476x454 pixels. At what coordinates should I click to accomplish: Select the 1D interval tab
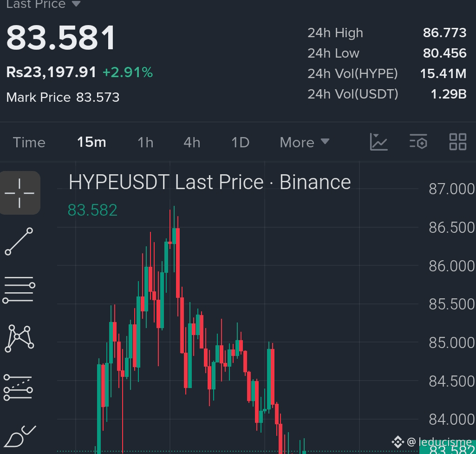click(x=241, y=142)
